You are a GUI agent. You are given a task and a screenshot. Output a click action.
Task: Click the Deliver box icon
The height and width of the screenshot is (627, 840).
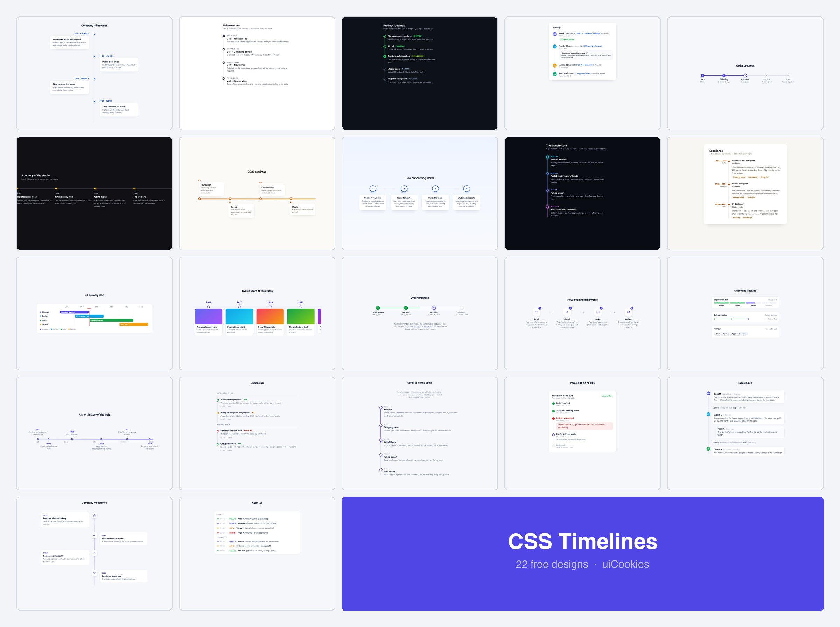pos(629,312)
